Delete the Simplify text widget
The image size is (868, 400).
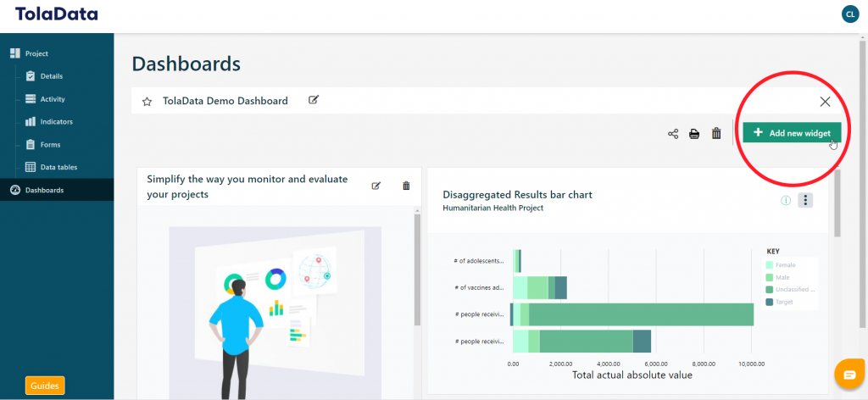(x=406, y=186)
